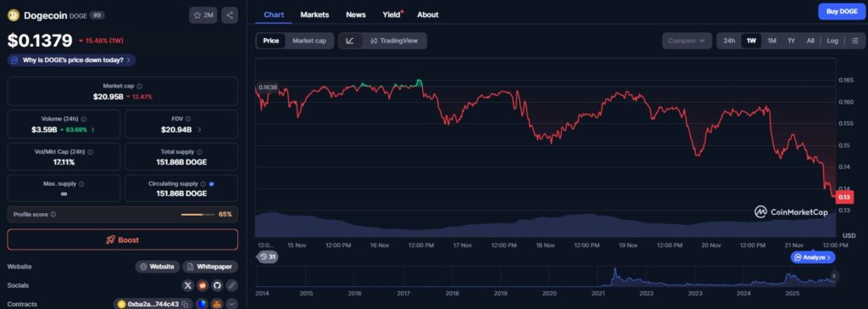The height and width of the screenshot is (309, 868).
Task: Click the Boost button
Action: pos(122,239)
